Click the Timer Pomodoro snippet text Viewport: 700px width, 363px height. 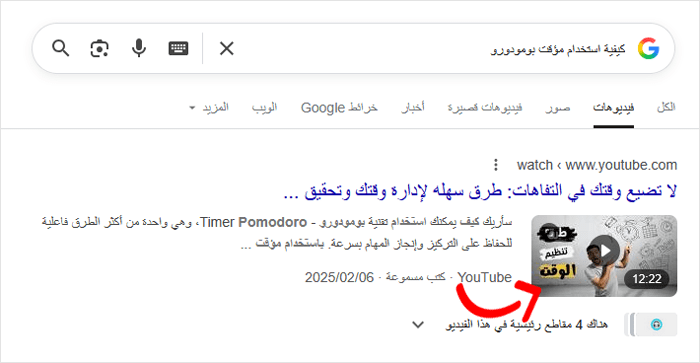click(x=254, y=222)
